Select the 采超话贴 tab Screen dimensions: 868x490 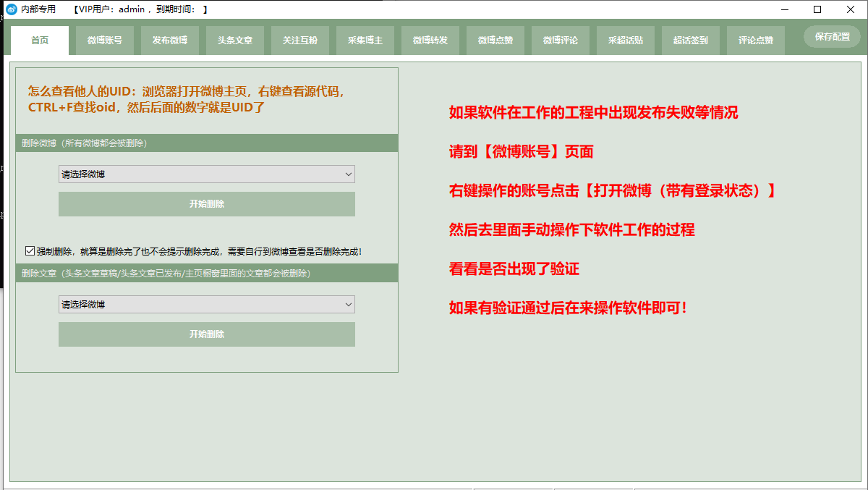625,41
